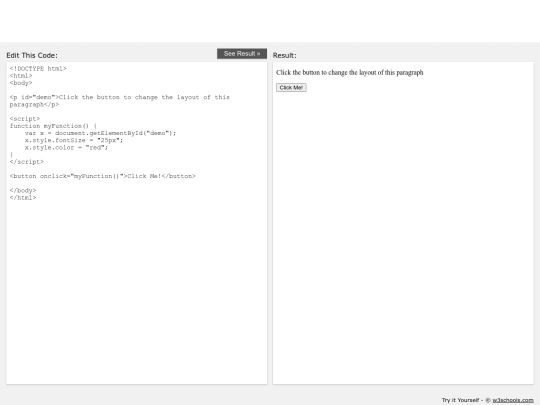Select the result paragraph about changing layout
Viewport: 540px width, 405px height.
(x=350, y=72)
